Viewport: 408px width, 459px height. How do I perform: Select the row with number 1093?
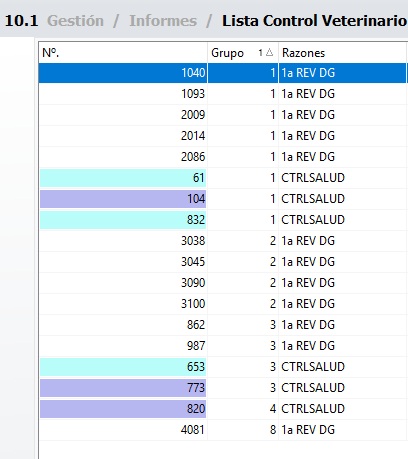click(223, 94)
